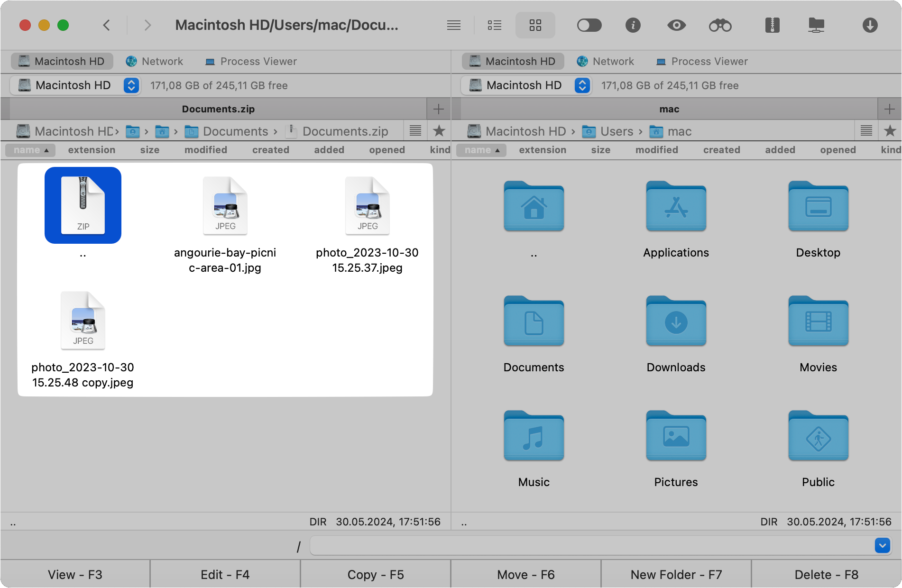The width and height of the screenshot is (902, 588).
Task: Show file info with the info icon
Action: pos(633,25)
